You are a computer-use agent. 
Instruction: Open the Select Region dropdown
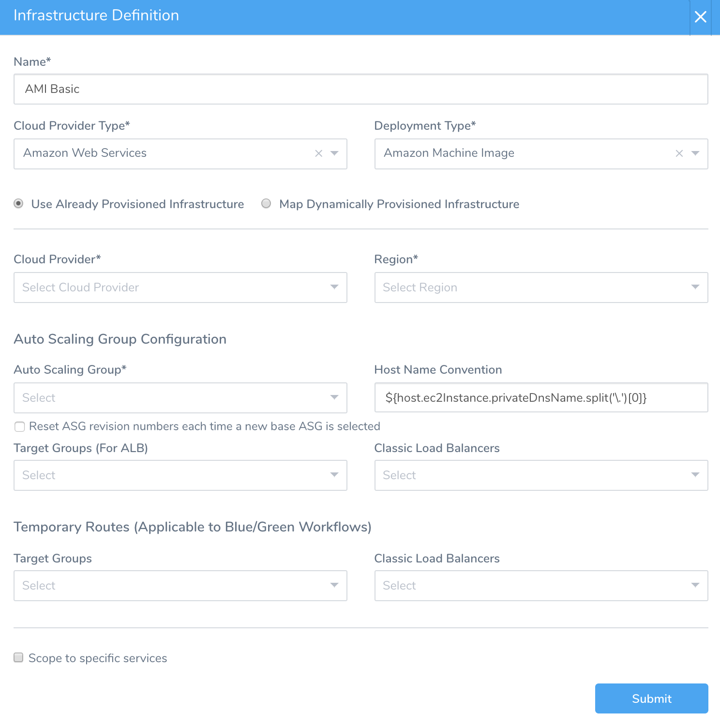pos(541,288)
